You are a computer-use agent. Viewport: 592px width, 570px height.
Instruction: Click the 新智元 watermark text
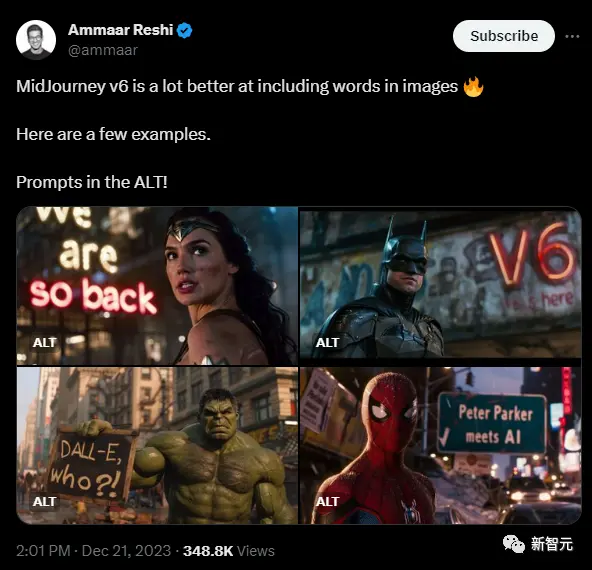[552, 544]
